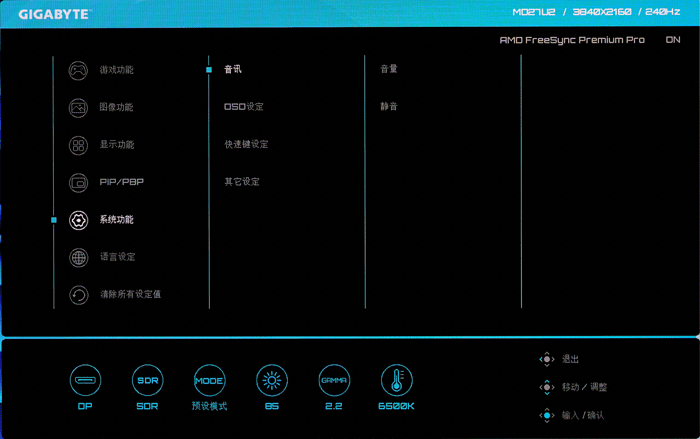Click the 移动 / 调整 hint label
The image size is (700, 439).
tap(584, 387)
